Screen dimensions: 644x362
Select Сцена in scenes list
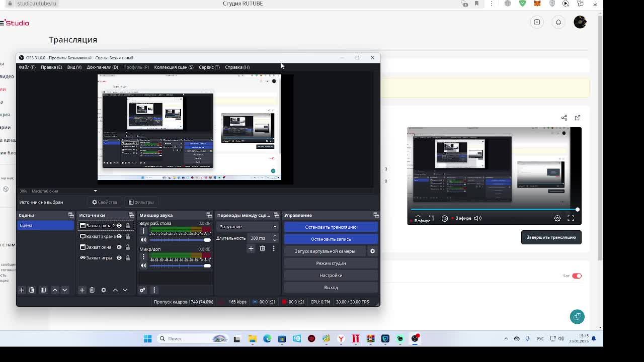pyautogui.click(x=46, y=226)
